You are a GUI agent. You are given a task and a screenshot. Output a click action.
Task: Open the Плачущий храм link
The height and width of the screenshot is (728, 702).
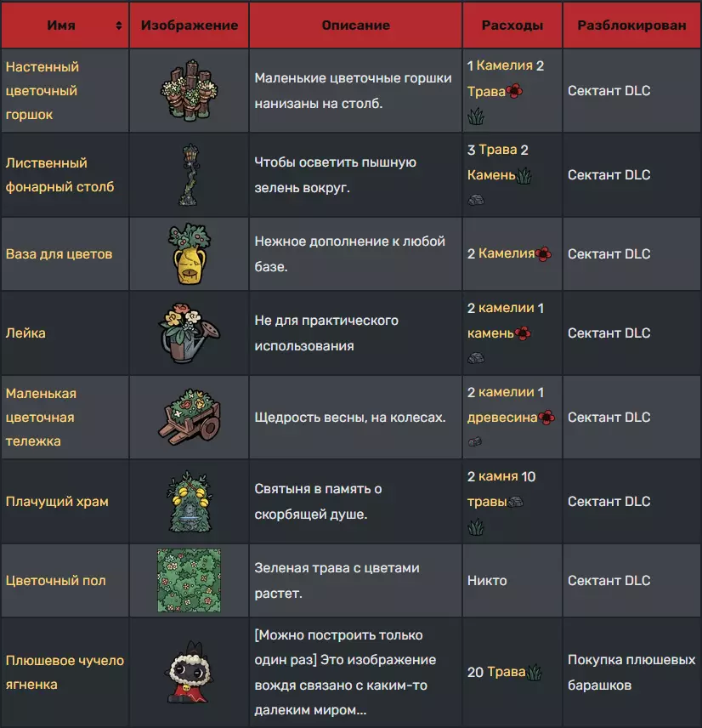[57, 501]
